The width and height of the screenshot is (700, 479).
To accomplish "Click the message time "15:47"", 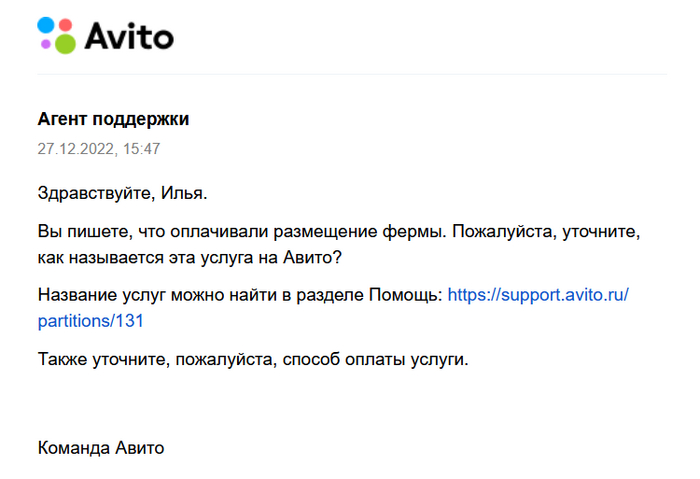I will (x=142, y=149).
